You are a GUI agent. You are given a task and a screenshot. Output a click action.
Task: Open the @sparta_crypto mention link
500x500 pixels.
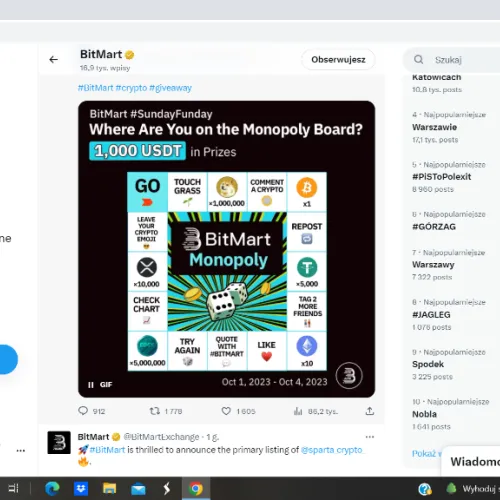[x=331, y=450]
